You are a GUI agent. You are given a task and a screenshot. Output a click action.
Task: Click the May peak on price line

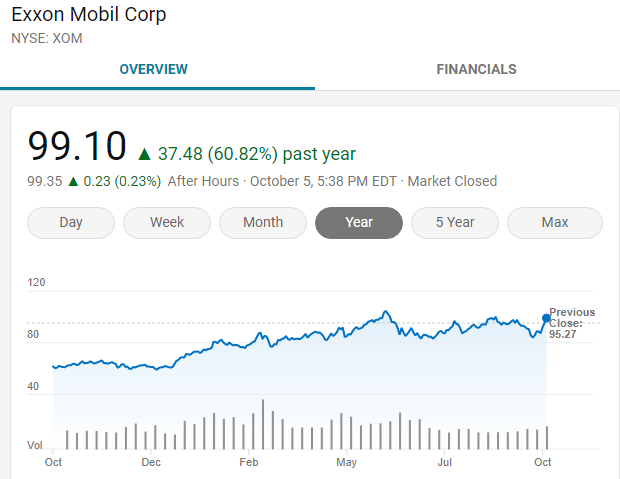click(385, 312)
